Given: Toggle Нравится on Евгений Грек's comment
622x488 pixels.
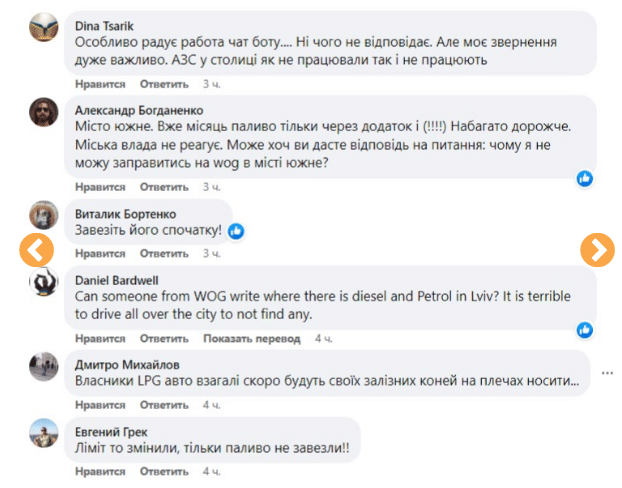Looking at the screenshot, I should tap(100, 470).
